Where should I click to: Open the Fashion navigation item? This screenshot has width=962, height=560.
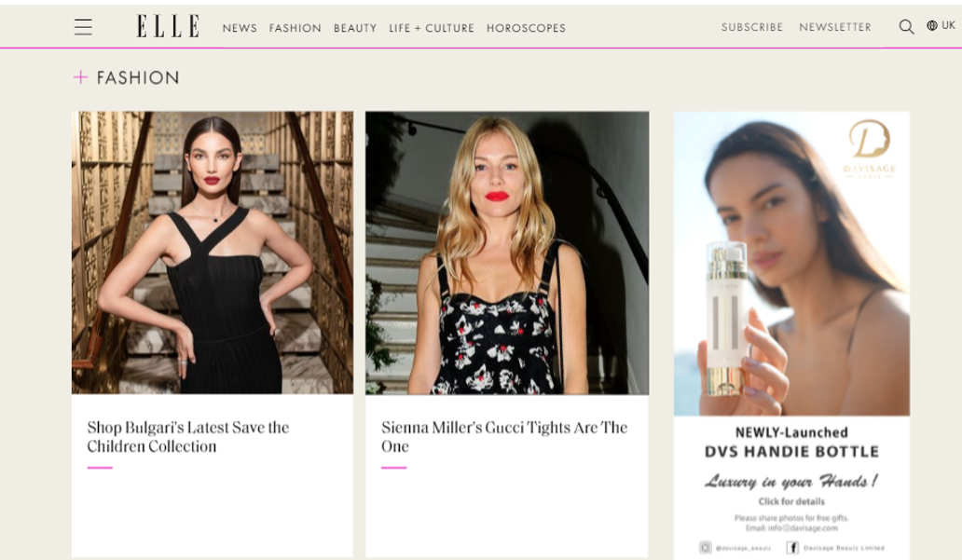[295, 28]
